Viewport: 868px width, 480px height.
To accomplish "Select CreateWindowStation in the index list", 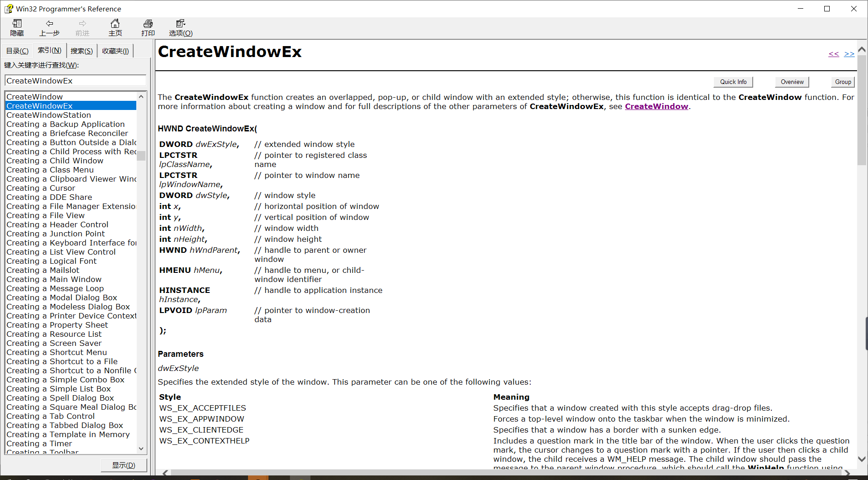I will coord(49,115).
